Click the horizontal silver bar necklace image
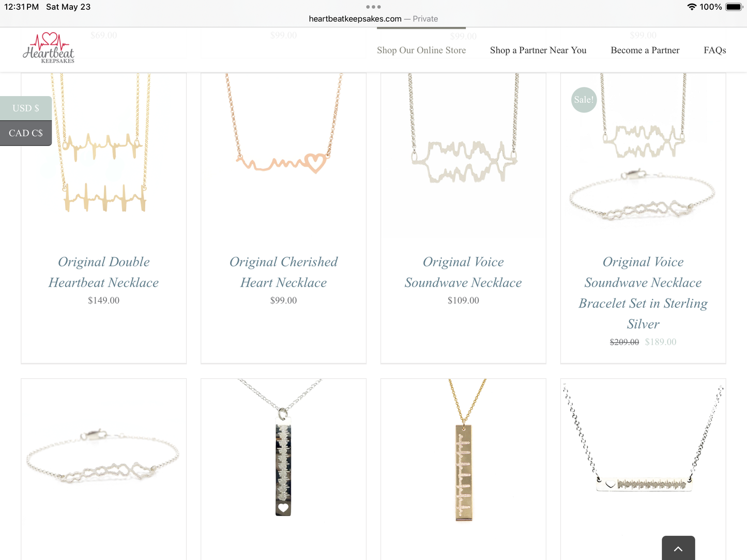 click(x=643, y=461)
